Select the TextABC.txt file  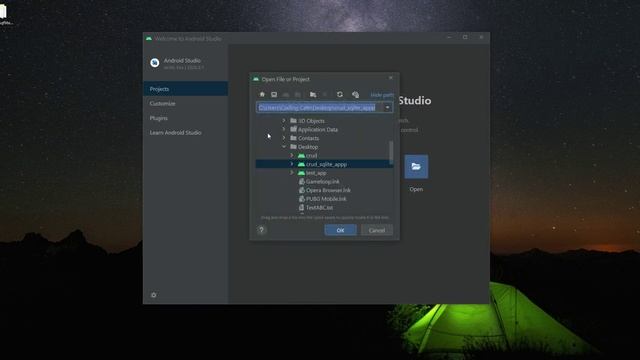pyautogui.click(x=316, y=207)
